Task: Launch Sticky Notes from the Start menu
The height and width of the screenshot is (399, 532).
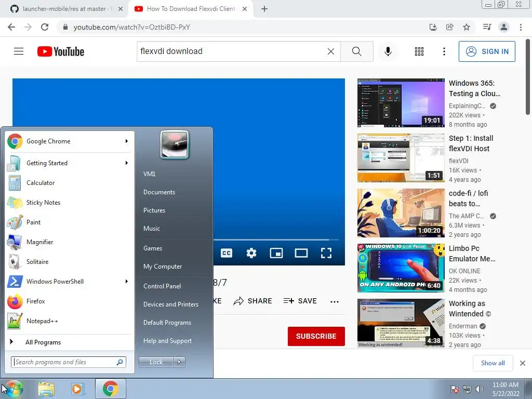Action: click(x=69, y=203)
